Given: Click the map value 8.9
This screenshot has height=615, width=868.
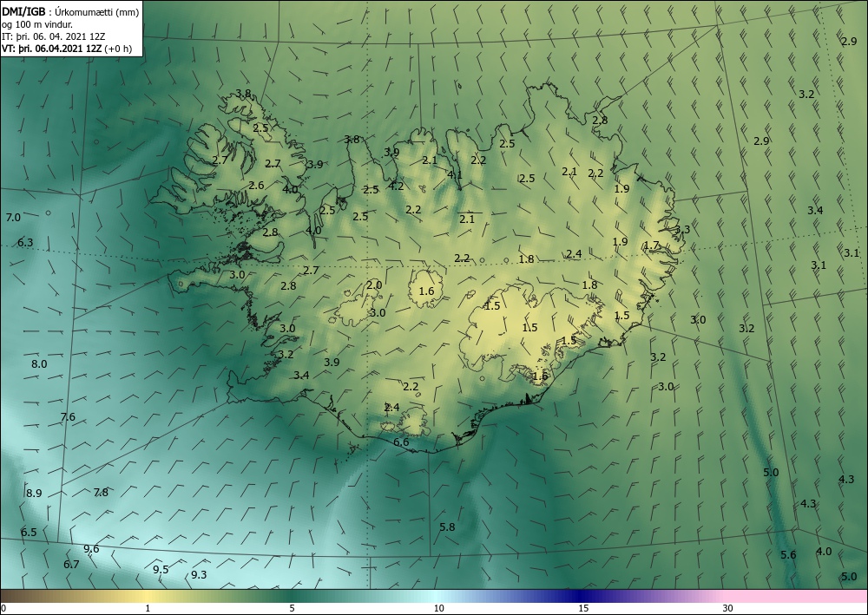Looking at the screenshot, I should point(34,493).
